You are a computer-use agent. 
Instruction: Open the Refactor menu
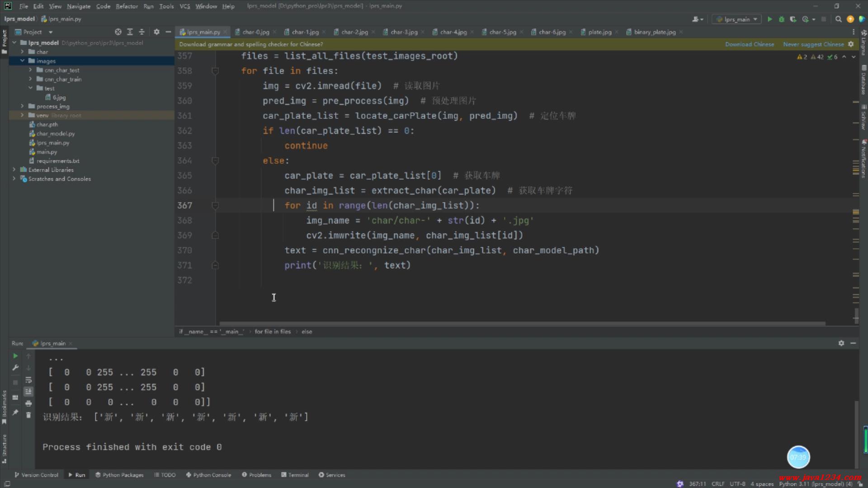pyautogui.click(x=127, y=6)
